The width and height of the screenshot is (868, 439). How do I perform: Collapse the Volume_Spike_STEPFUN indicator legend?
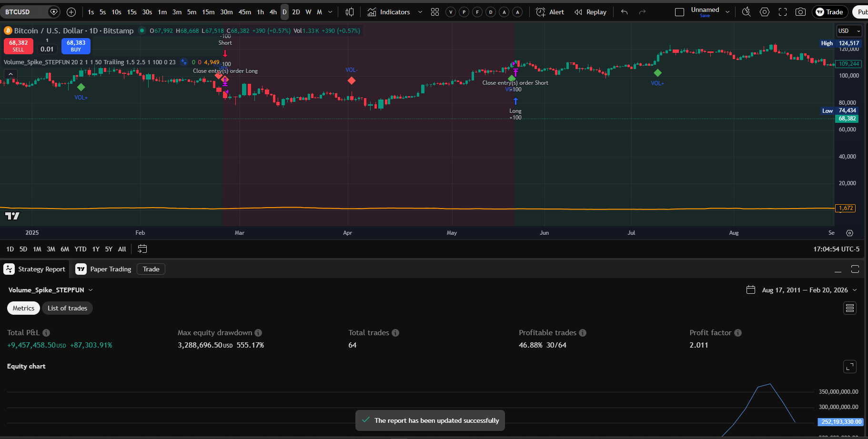tap(10, 73)
